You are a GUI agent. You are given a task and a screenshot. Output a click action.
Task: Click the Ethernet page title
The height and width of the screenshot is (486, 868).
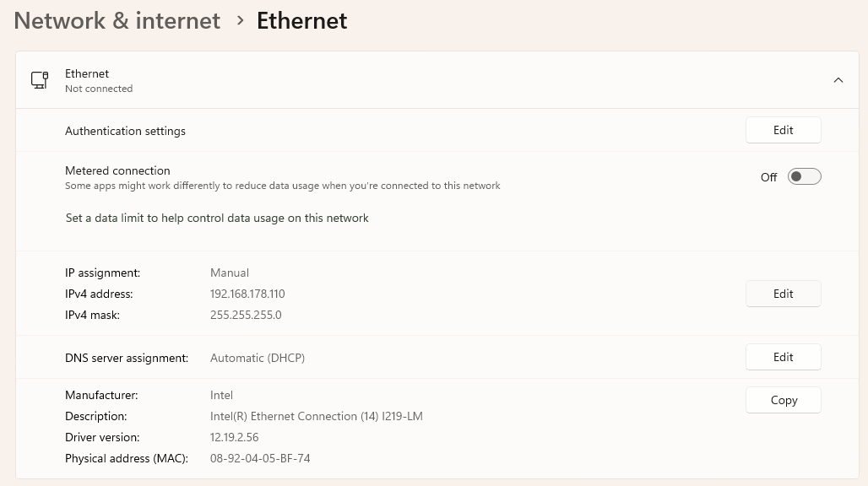click(x=301, y=20)
